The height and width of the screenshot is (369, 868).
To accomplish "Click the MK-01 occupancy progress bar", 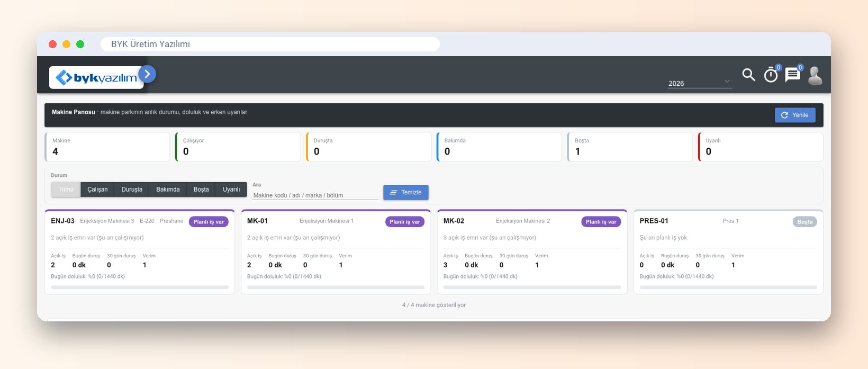I will (x=336, y=287).
